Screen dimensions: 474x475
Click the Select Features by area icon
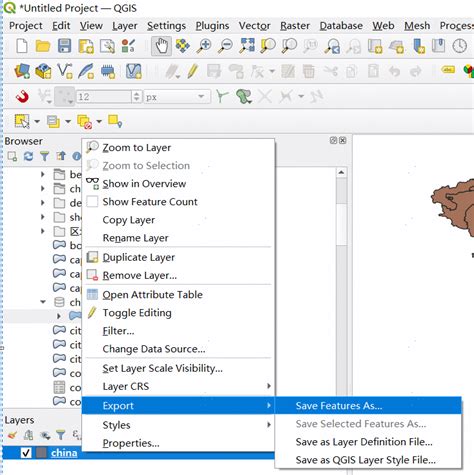coord(22,121)
